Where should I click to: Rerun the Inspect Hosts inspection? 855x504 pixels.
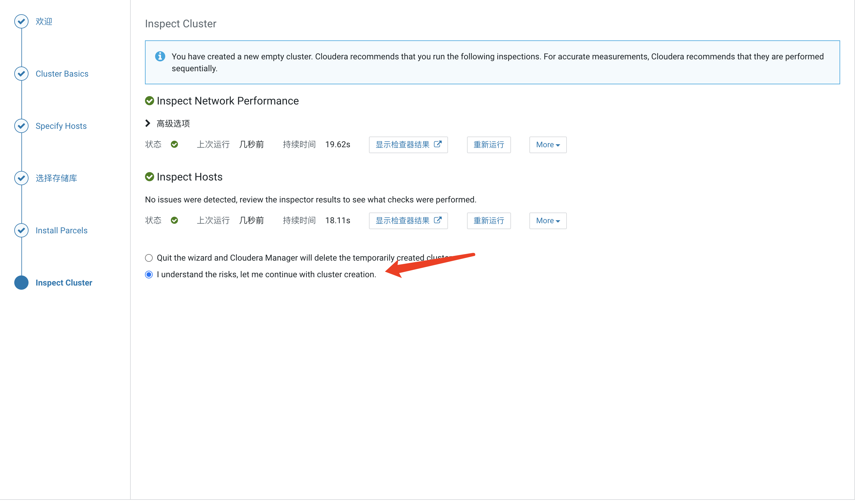point(488,221)
